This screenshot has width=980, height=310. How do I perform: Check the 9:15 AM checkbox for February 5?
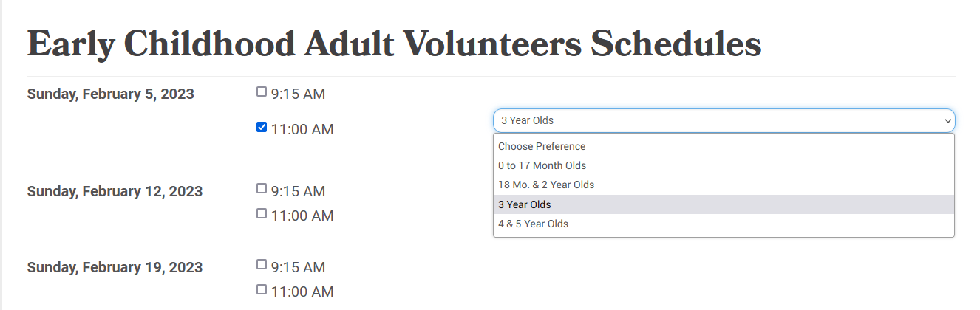262,92
